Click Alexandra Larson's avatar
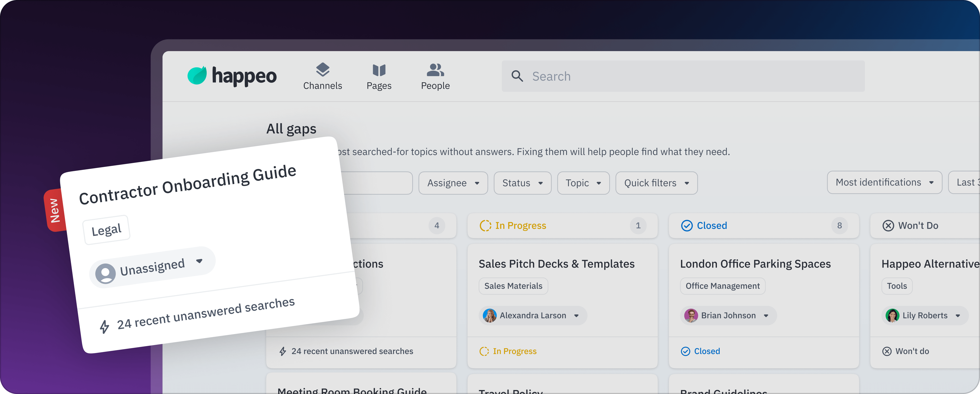The width and height of the screenshot is (980, 394). point(490,315)
